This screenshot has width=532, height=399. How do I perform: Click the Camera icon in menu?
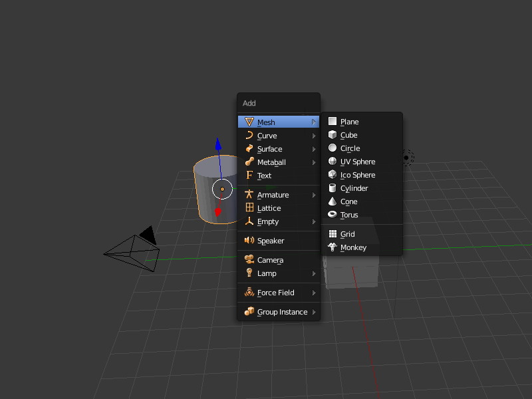pos(249,259)
